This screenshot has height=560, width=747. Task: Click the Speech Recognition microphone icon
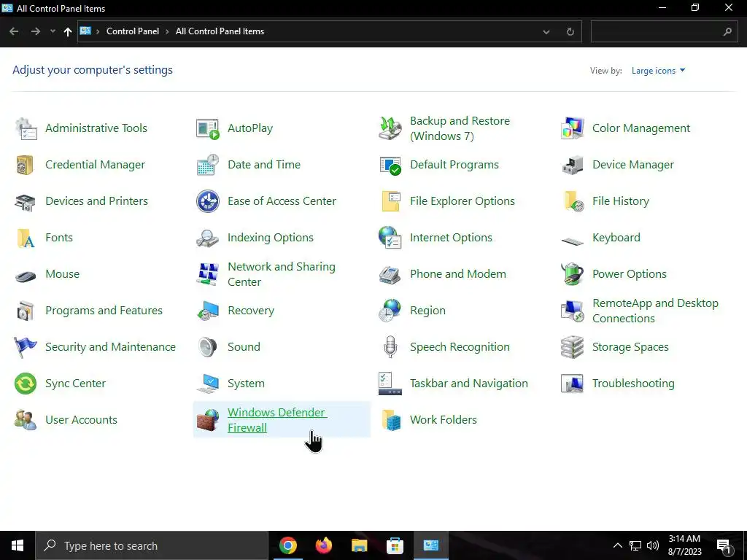pyautogui.click(x=390, y=347)
